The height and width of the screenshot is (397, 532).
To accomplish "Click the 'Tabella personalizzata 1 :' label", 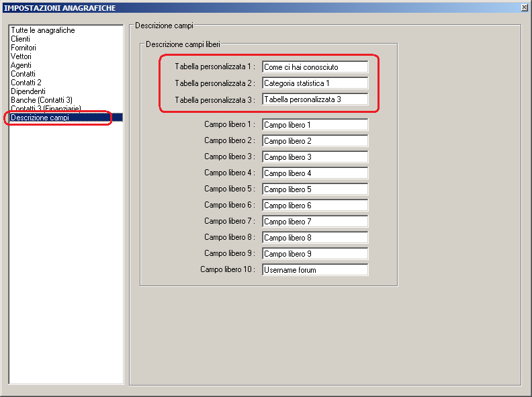I will (215, 67).
